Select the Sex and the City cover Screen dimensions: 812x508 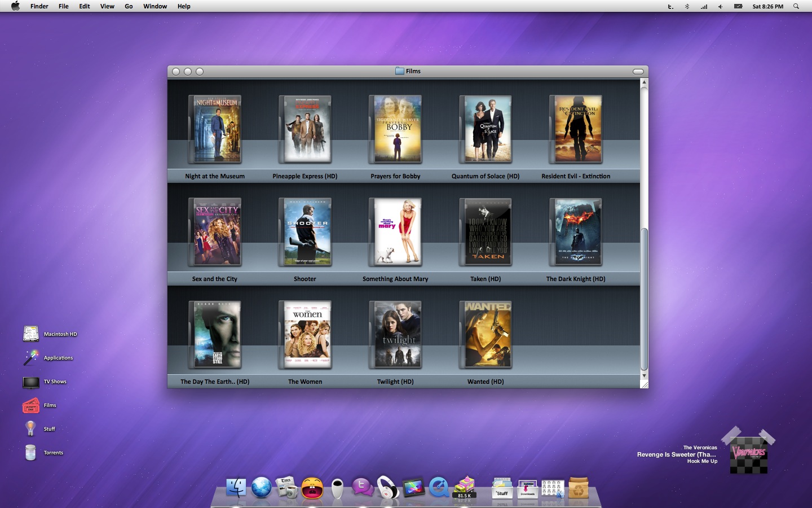pyautogui.click(x=215, y=232)
